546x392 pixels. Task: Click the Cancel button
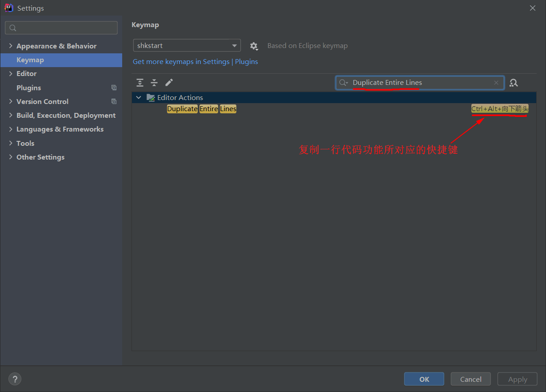pyautogui.click(x=471, y=379)
